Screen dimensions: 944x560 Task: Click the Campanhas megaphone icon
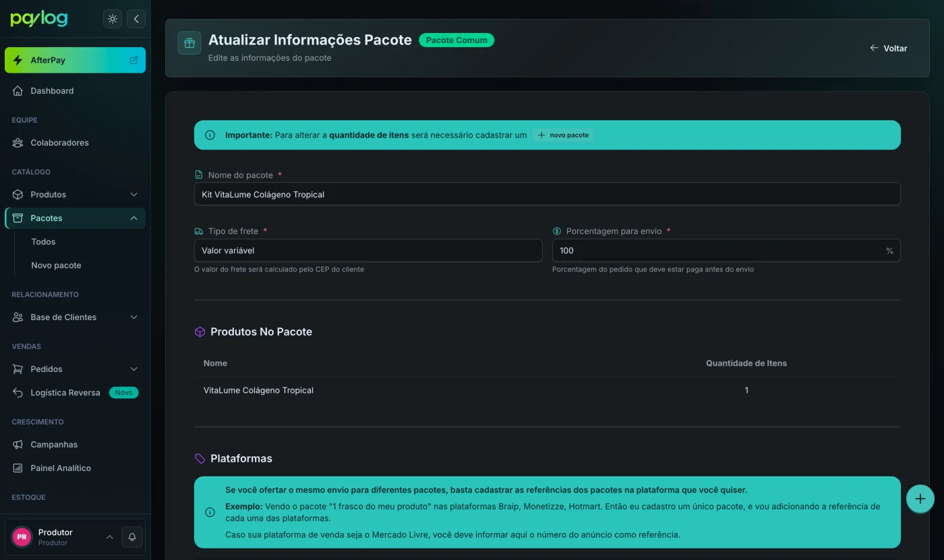[18, 445]
